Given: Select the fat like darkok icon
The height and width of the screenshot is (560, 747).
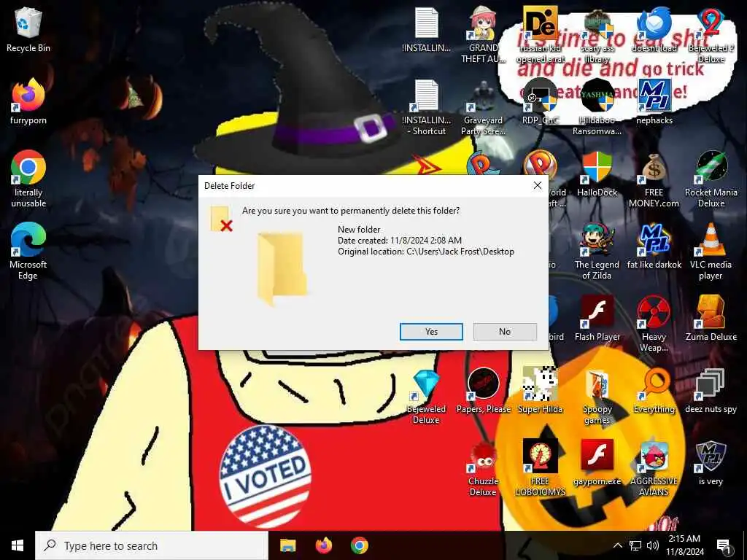Looking at the screenshot, I should point(654,246).
